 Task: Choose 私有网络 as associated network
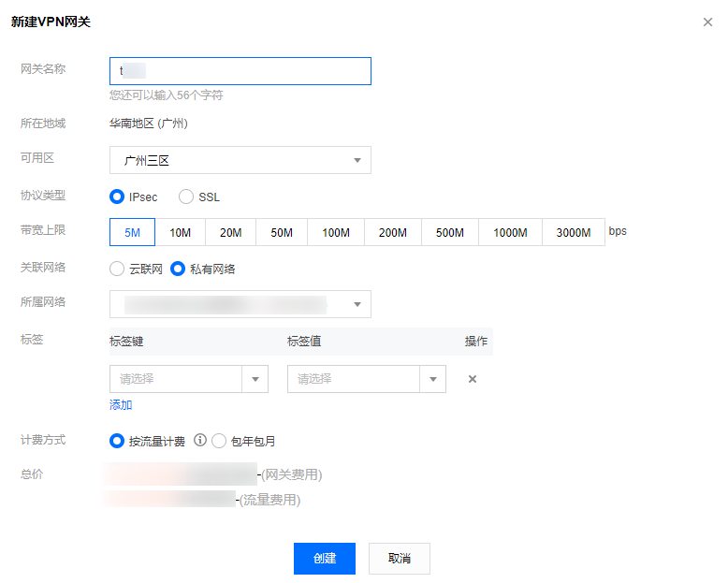[178, 269]
